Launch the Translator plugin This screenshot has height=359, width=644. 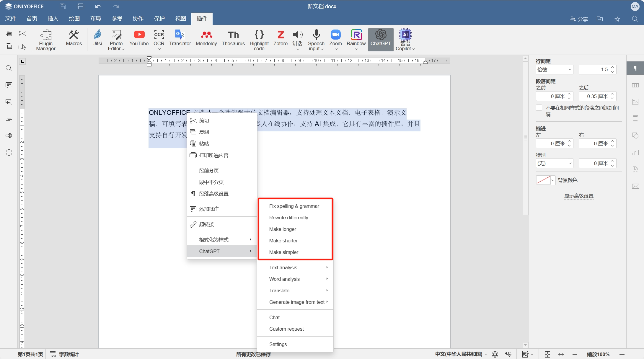[180, 38]
